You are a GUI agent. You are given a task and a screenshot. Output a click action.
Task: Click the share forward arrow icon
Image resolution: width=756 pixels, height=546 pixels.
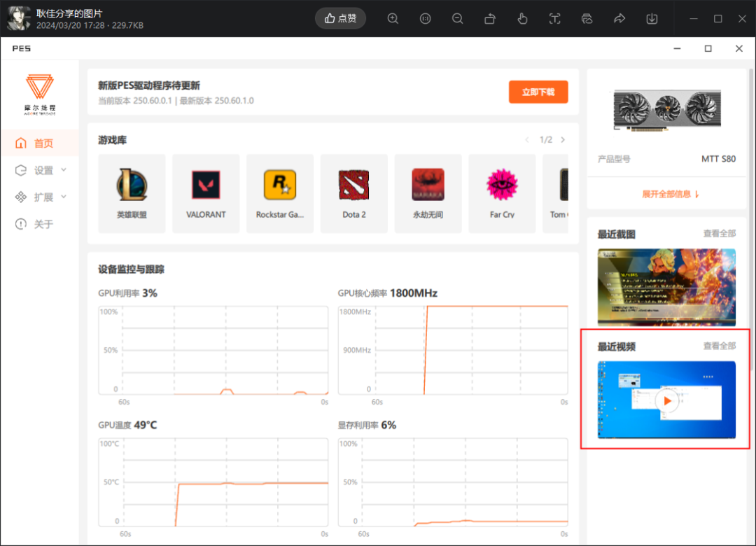click(619, 19)
